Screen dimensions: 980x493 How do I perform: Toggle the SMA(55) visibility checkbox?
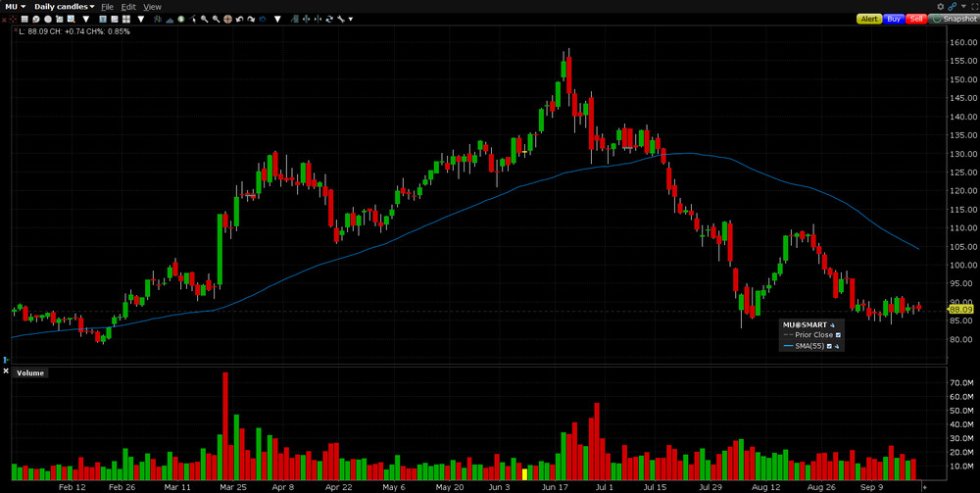click(829, 346)
